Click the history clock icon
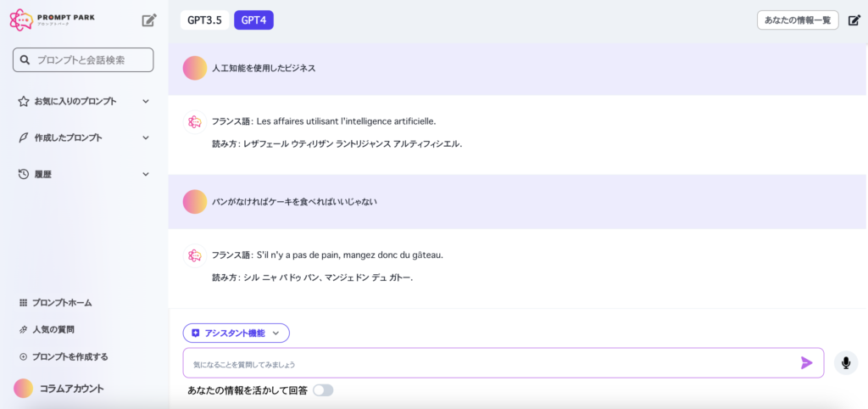Image resolution: width=868 pixels, height=409 pixels. 23,174
